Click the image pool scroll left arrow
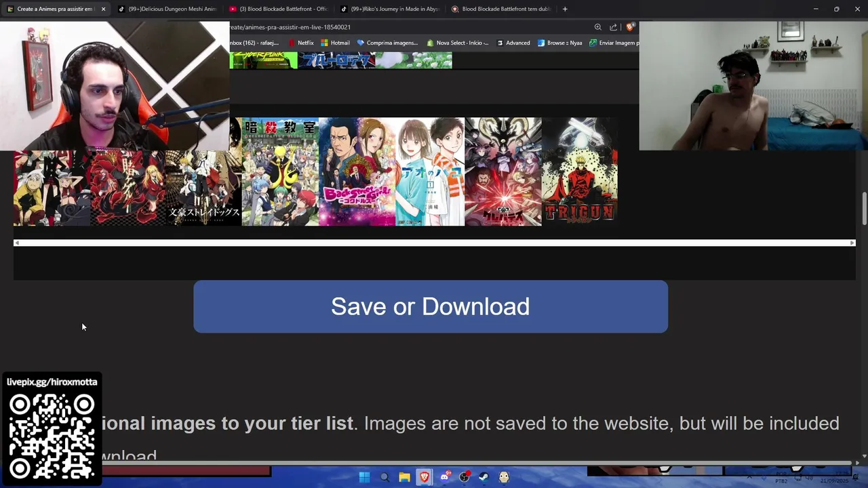Viewport: 868px width, 488px height. tap(17, 243)
